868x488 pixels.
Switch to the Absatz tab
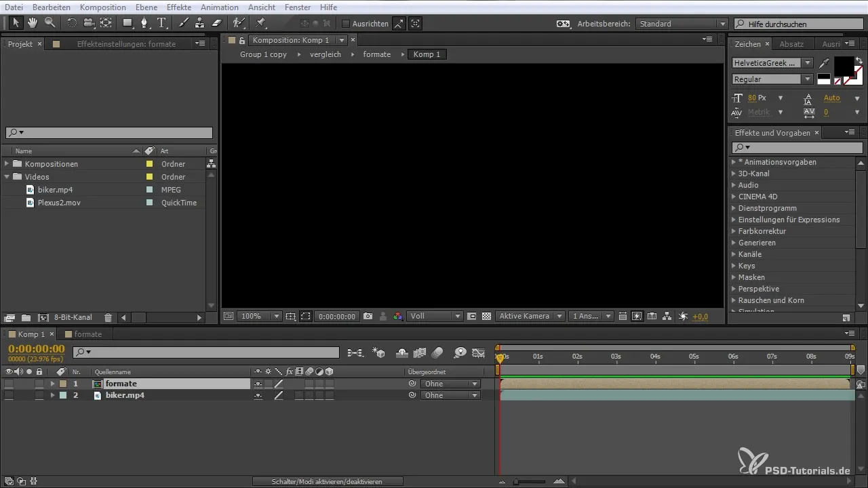[x=791, y=44]
